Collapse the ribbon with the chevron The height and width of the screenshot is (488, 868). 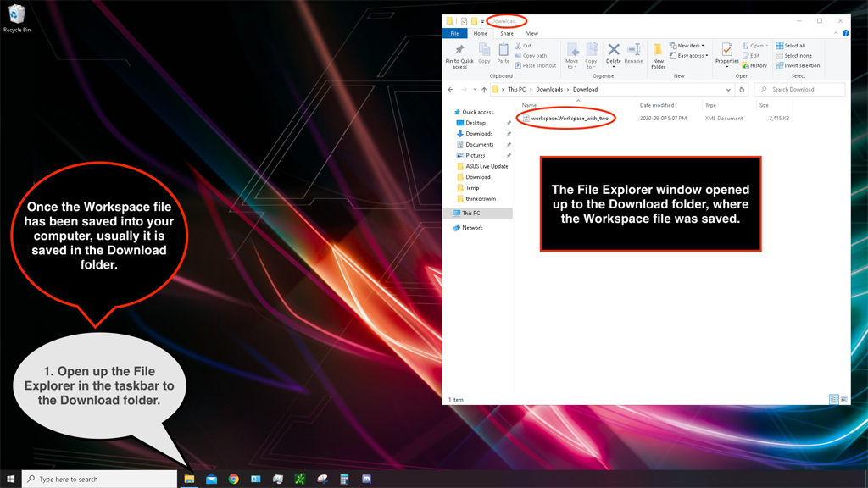835,34
